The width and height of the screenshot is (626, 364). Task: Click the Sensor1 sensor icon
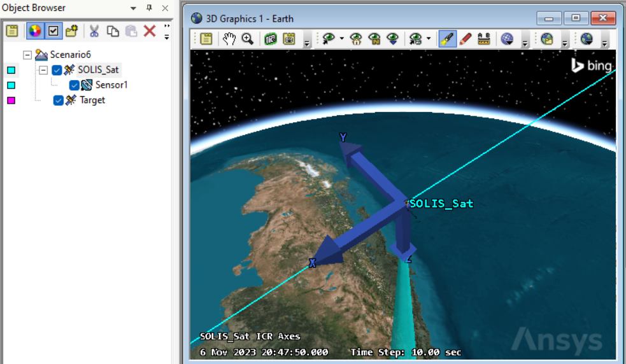click(x=87, y=85)
